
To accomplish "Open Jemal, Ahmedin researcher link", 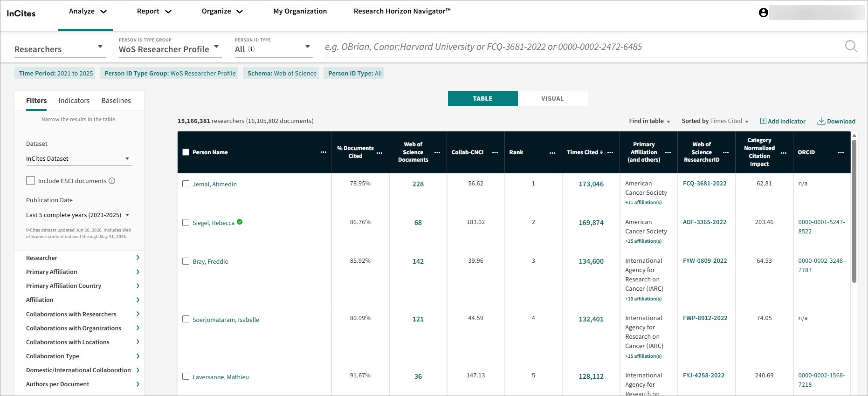I will 214,184.
